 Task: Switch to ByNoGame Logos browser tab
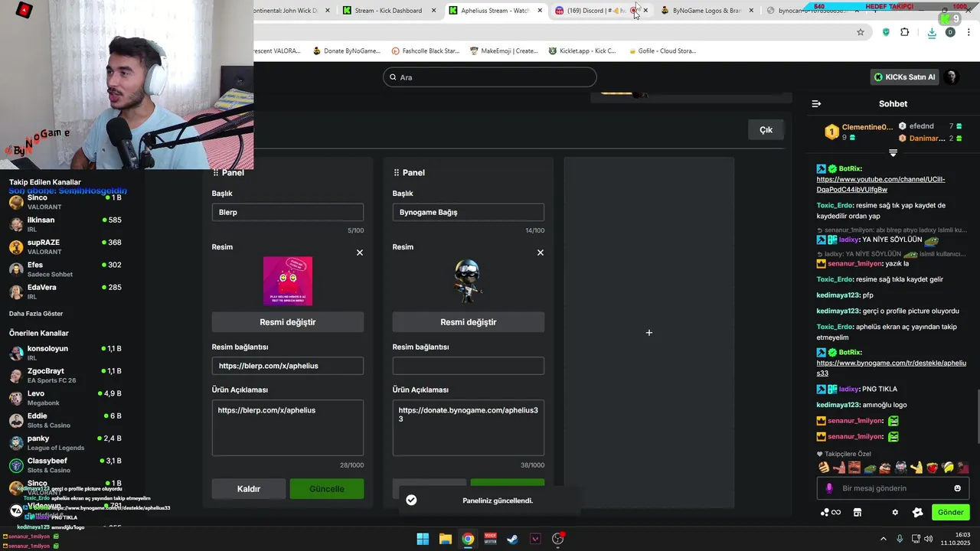pyautogui.click(x=706, y=11)
